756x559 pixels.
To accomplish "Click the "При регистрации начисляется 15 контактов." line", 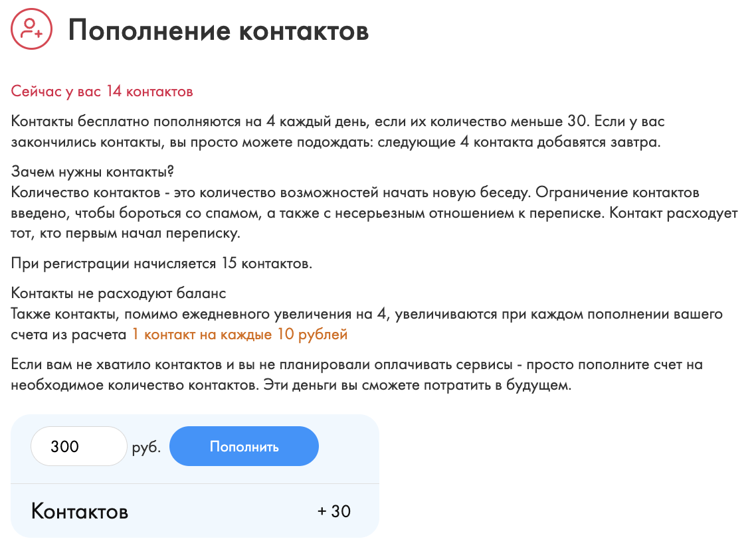I will pyautogui.click(x=161, y=264).
